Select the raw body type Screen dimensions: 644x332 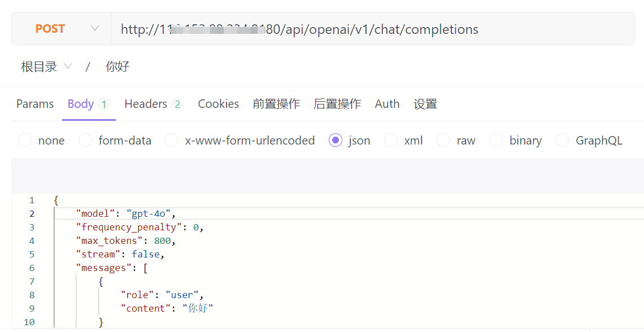443,141
